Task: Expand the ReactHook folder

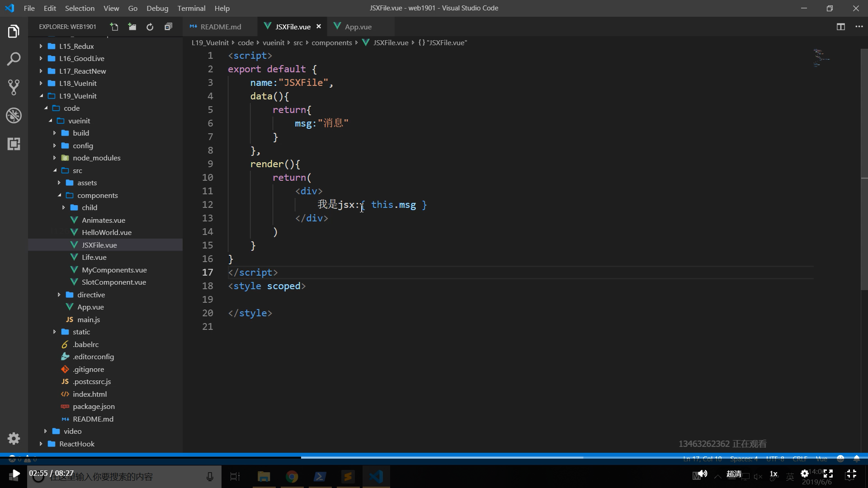Action: (41, 444)
